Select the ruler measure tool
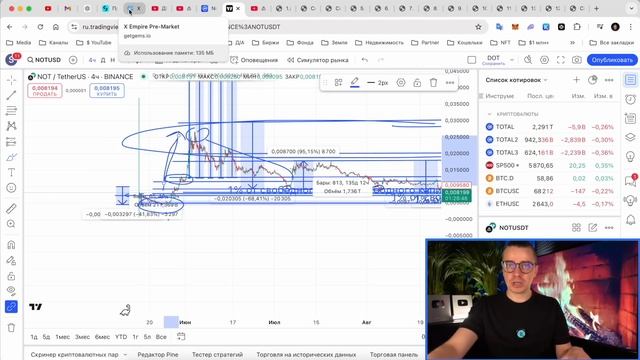Screen dimensions: 640x360 (11, 209)
